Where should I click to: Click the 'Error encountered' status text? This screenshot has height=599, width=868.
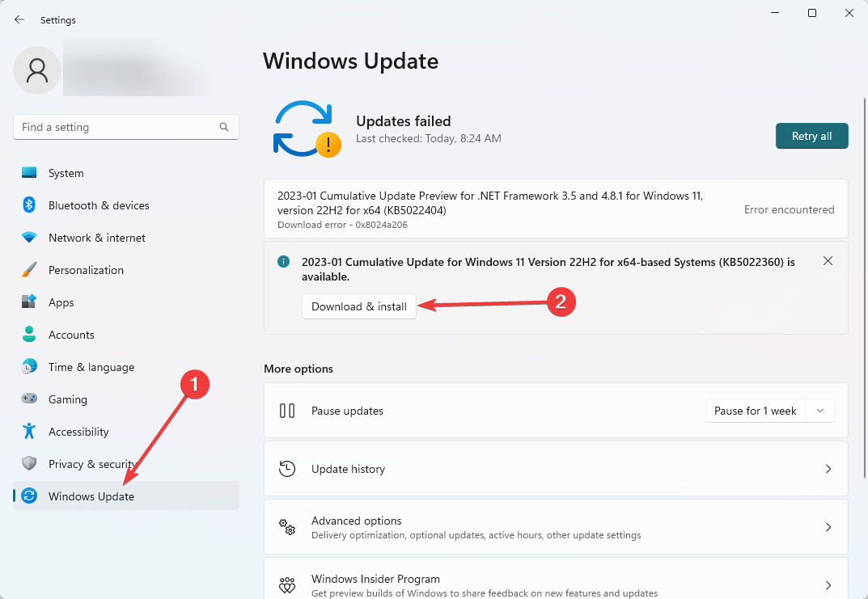point(789,209)
